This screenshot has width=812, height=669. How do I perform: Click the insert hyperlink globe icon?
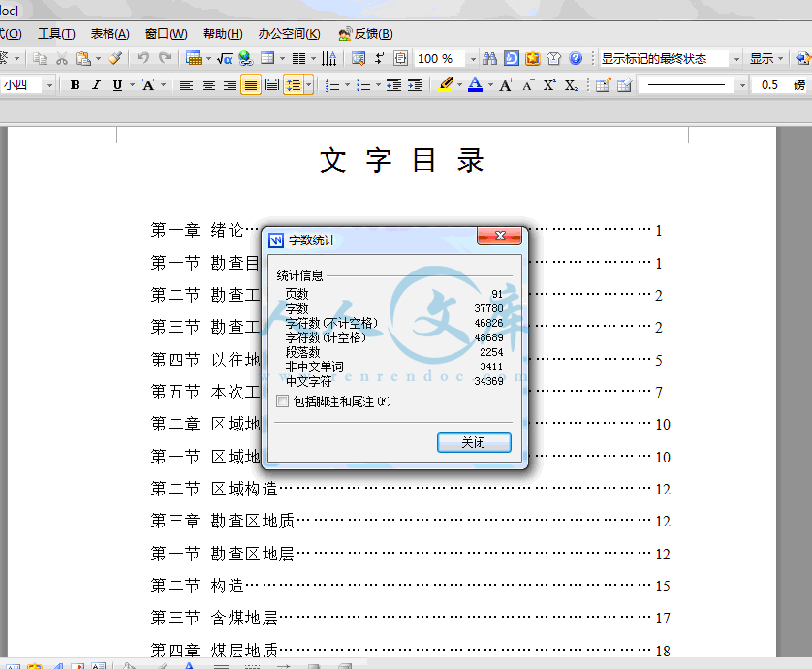point(245,58)
